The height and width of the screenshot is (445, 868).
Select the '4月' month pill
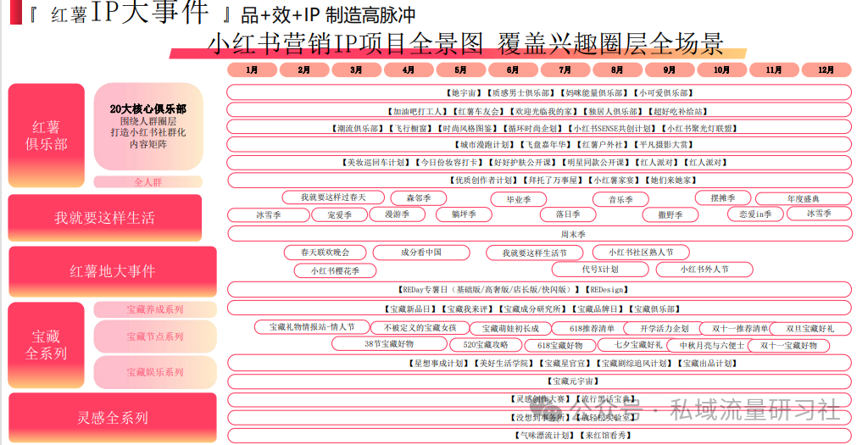409,70
